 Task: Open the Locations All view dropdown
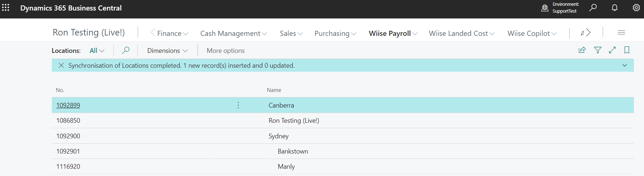[x=97, y=51]
